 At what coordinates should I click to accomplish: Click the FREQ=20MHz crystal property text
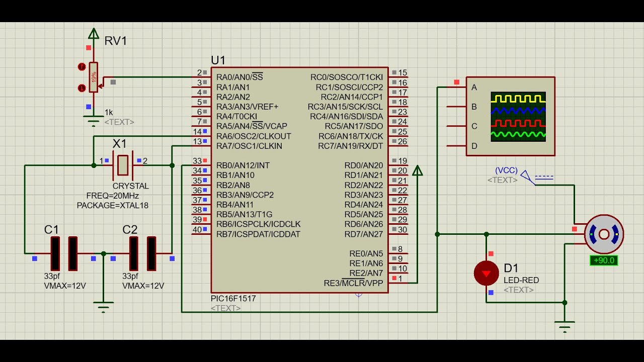pyautogui.click(x=113, y=196)
